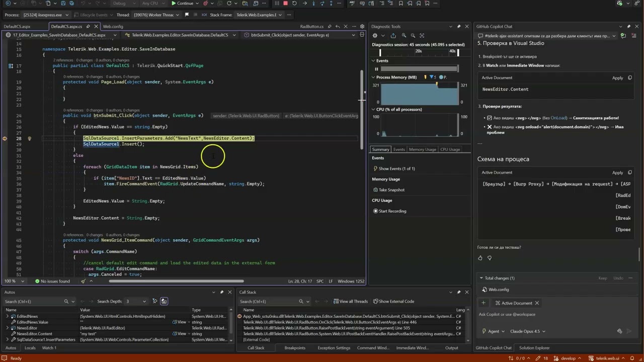Open Diagnostic Tools settings gear
The image size is (644, 362).
[375, 36]
